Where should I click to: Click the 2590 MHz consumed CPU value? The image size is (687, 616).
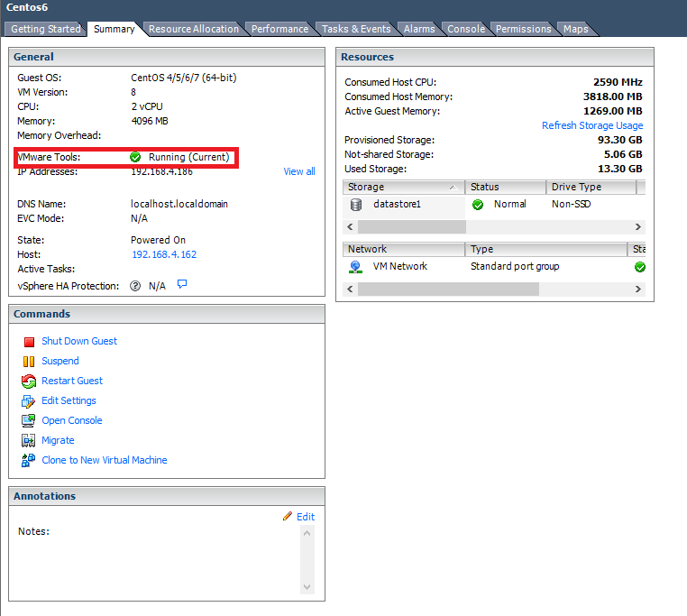(618, 82)
